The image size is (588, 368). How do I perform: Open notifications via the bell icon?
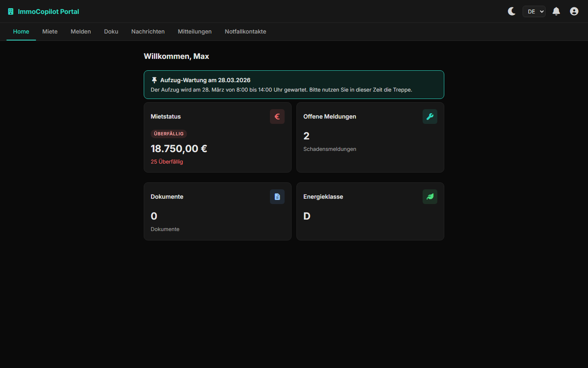click(556, 11)
